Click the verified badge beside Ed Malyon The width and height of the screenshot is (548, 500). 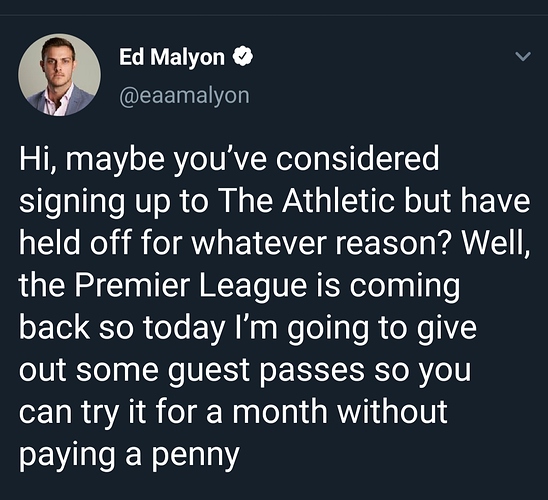[x=243, y=57]
